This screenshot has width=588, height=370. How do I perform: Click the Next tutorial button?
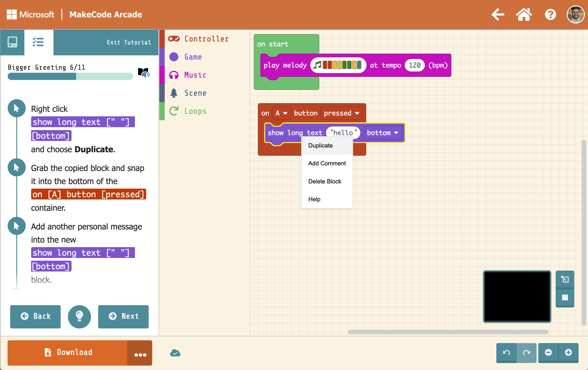point(123,316)
